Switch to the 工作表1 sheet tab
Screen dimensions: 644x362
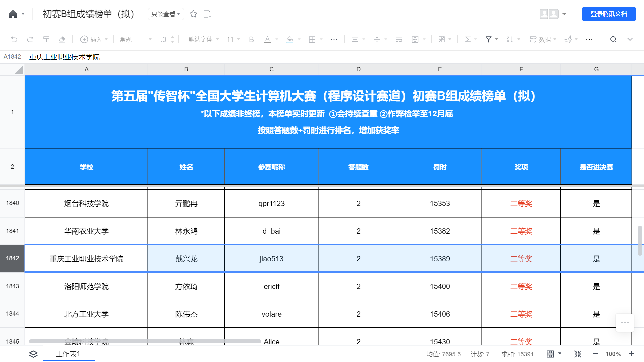coord(68,354)
